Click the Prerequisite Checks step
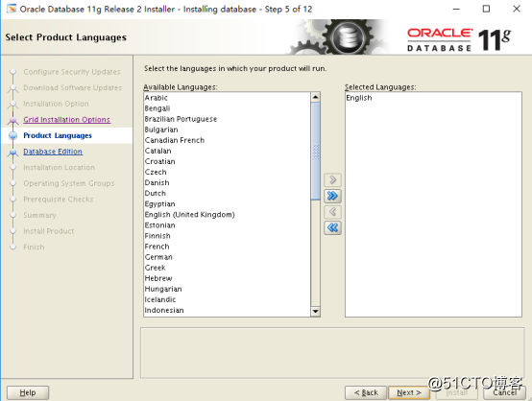 tap(59, 200)
